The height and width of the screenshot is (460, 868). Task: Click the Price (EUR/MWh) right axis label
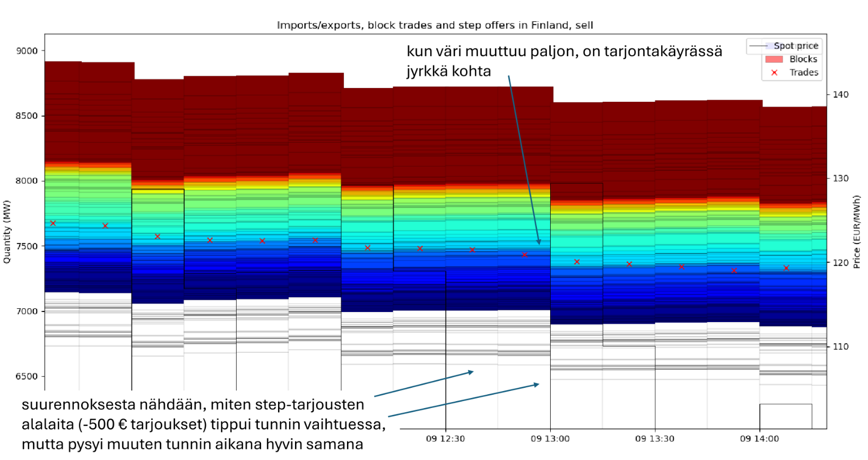856,232
